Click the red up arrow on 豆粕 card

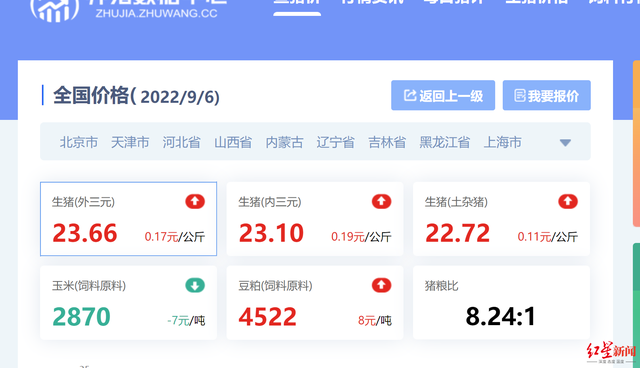point(382,285)
